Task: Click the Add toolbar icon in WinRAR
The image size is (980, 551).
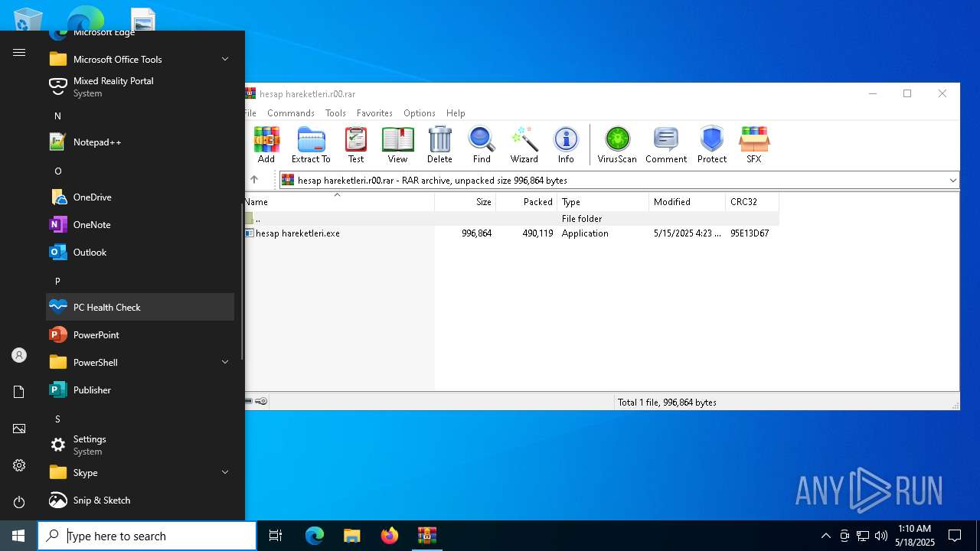Action: point(266,145)
